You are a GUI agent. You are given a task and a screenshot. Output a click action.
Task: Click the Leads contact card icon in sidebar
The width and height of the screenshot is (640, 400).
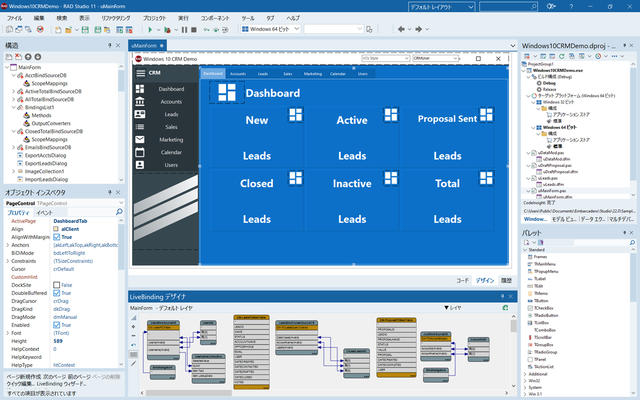[140, 114]
